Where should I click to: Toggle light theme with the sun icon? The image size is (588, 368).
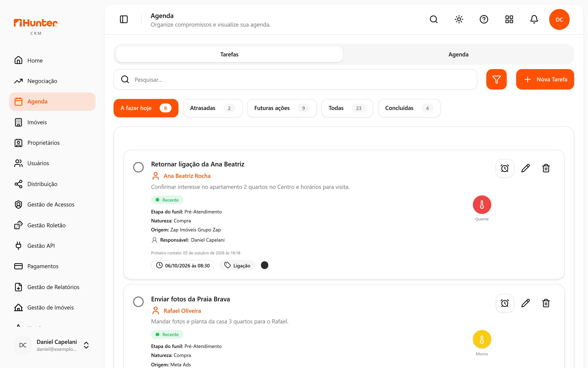click(459, 19)
